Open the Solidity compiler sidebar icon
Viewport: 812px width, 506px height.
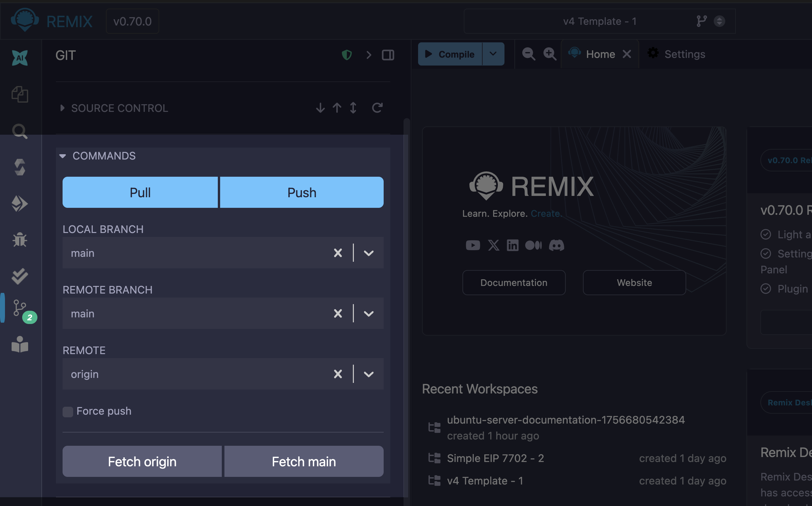[x=20, y=167]
